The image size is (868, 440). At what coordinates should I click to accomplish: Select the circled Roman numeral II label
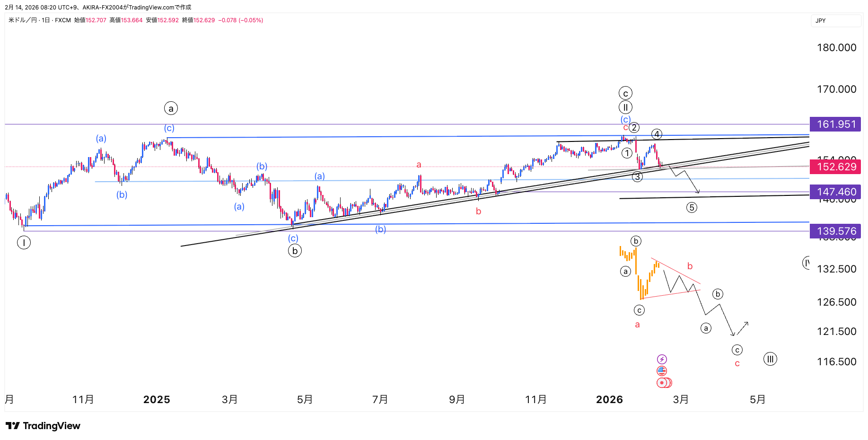click(x=625, y=107)
